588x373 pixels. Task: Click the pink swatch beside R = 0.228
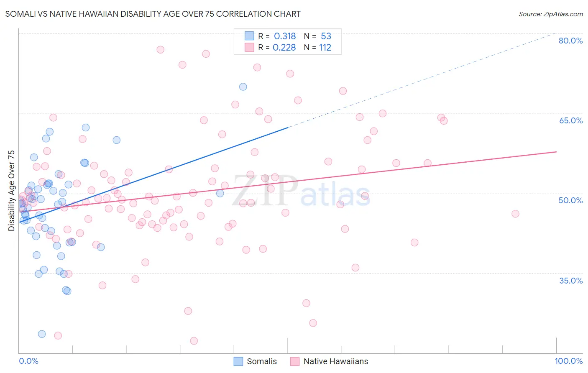click(x=249, y=47)
